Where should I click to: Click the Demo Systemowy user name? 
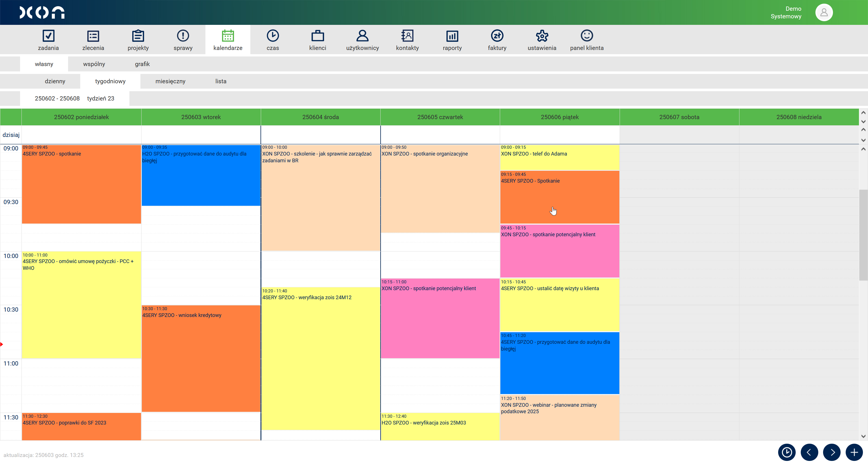[x=786, y=12]
